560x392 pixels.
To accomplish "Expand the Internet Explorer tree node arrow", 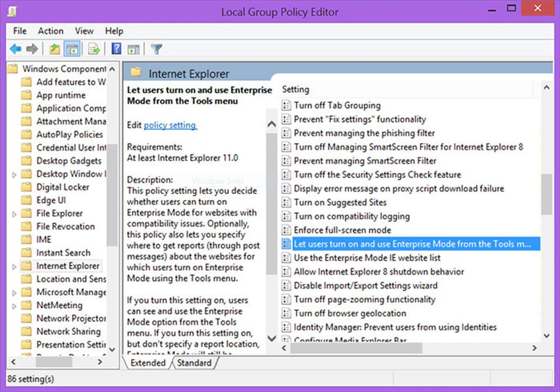I will (x=14, y=266).
